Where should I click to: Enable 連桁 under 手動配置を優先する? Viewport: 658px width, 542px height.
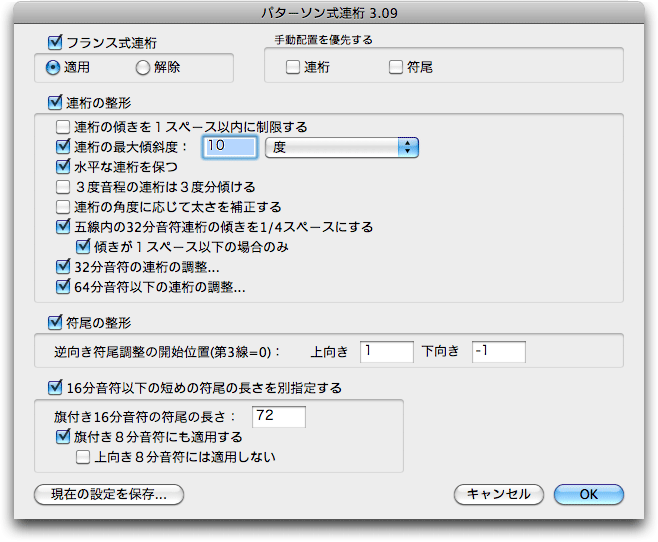pyautogui.click(x=292, y=67)
